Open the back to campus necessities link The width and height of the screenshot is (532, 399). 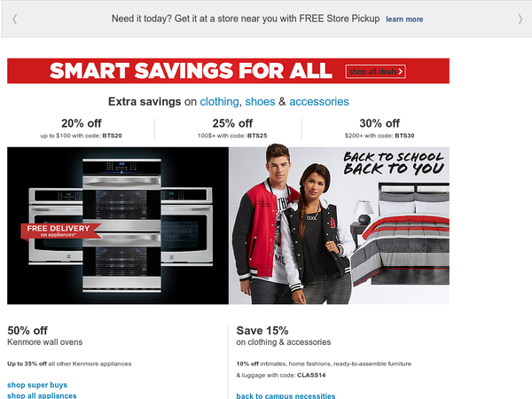286,395
